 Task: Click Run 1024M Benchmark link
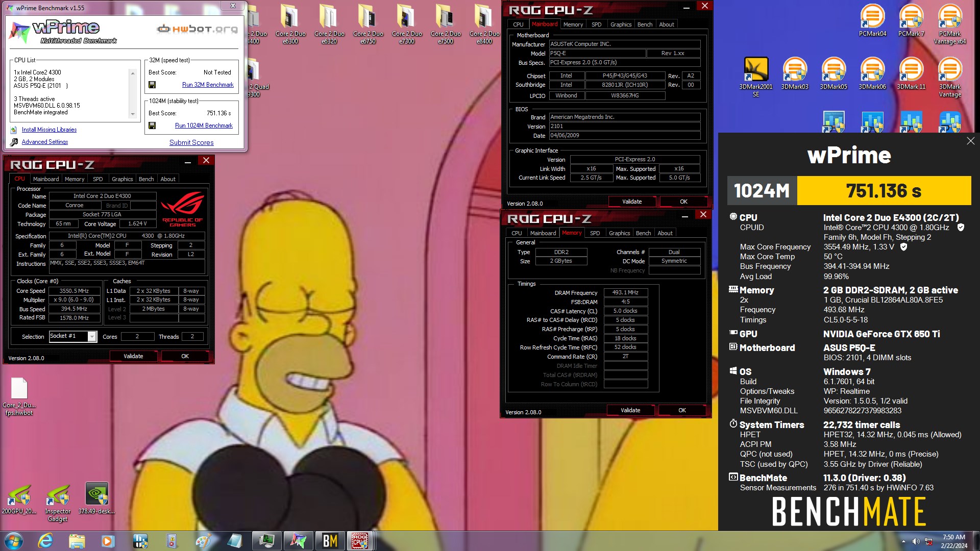(x=204, y=126)
